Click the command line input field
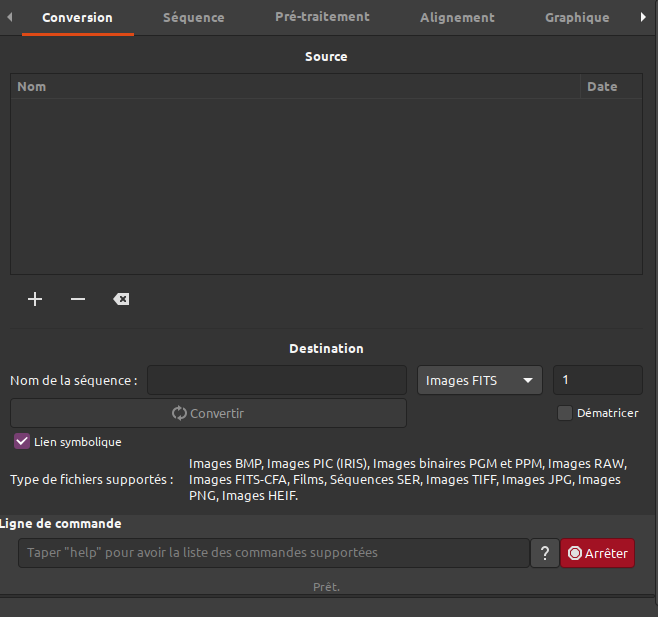The image size is (658, 617). pos(273,553)
